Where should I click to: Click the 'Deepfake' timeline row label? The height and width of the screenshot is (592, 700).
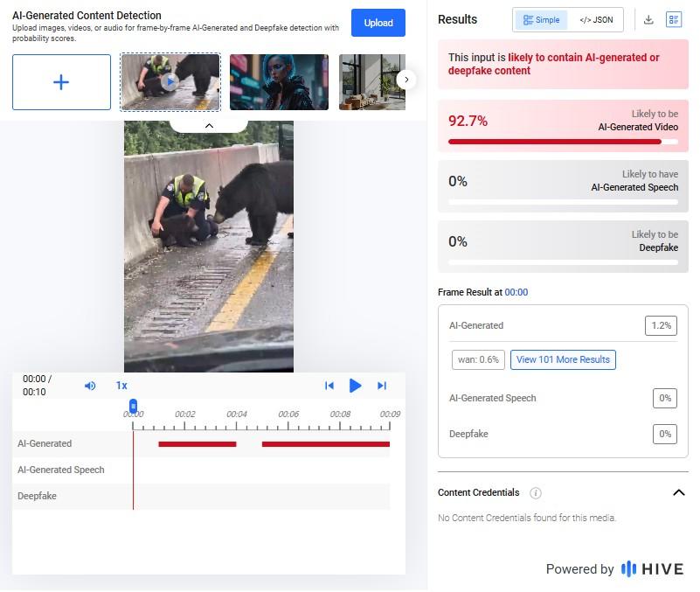coord(37,496)
